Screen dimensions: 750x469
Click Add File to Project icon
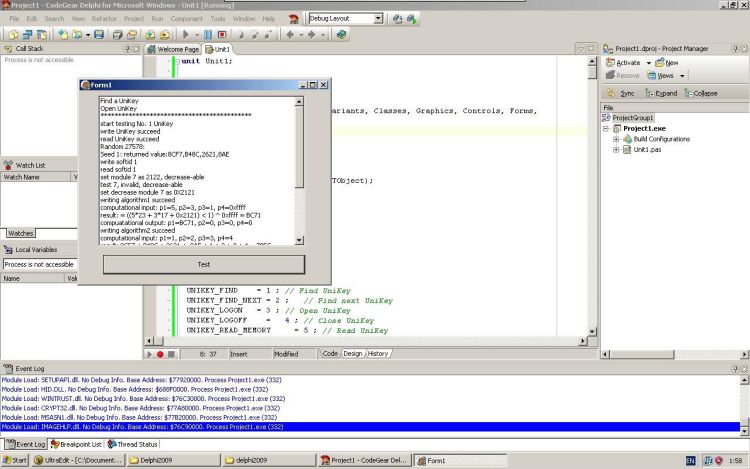(150, 34)
